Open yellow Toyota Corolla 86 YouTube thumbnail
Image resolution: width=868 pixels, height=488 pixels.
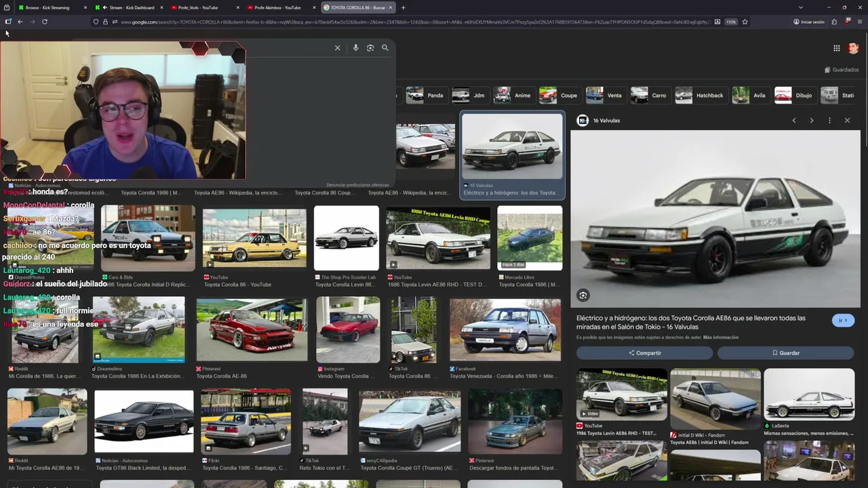pyautogui.click(x=254, y=237)
